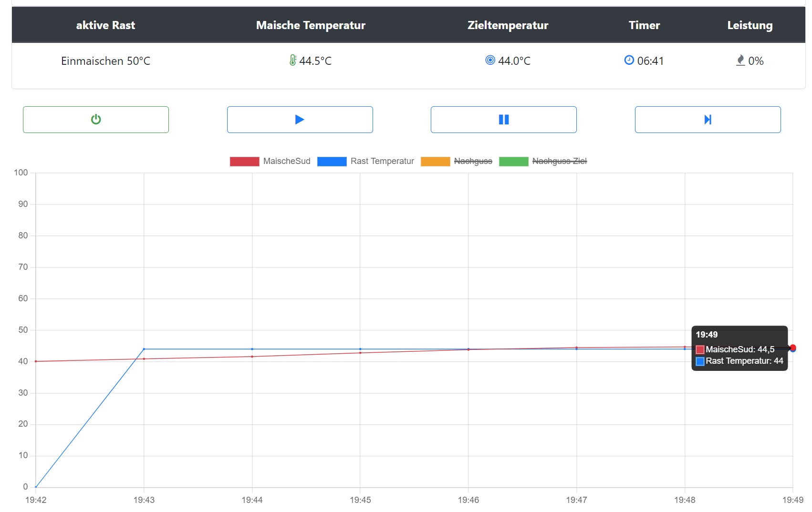The image size is (812, 512).
Task: Hide the Rast Temperatur data series
Action: (382, 161)
